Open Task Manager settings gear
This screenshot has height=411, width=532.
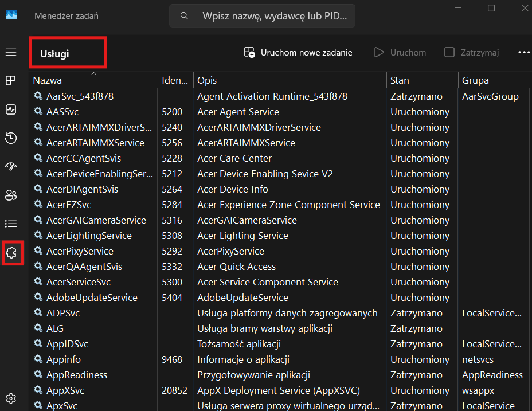pos(11,398)
